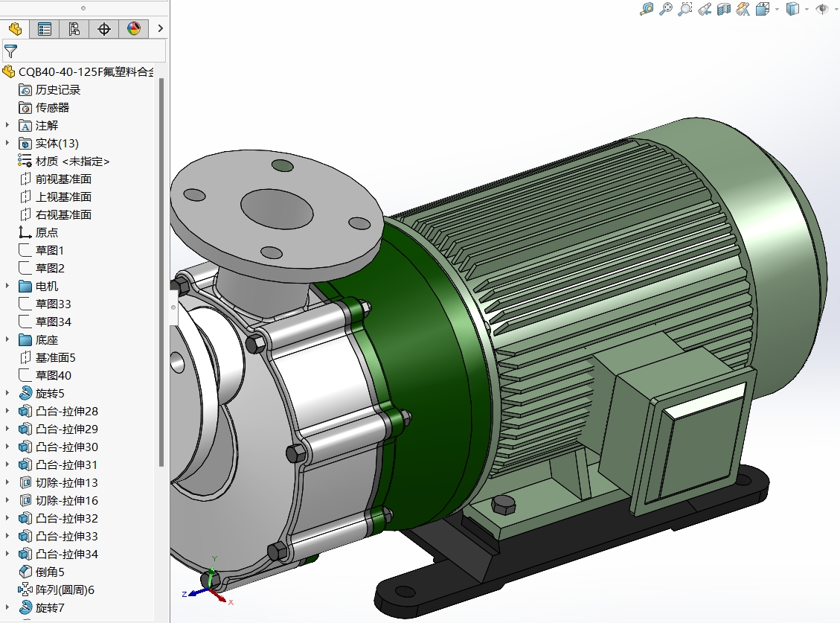840x623 pixels.
Task: Select the 底座 folder icon
Action: click(x=25, y=340)
